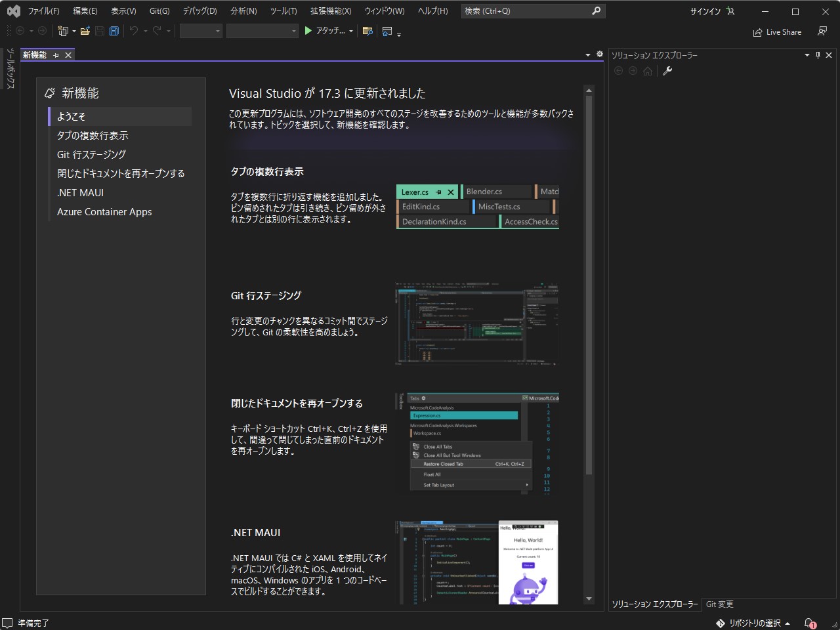The height and width of the screenshot is (630, 840).
Task: Click the Git repository diamond icon
Action: 720,623
